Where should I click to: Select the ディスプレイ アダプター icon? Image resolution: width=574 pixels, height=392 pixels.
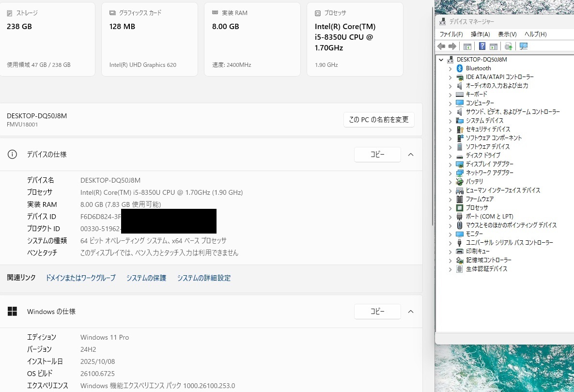point(460,164)
